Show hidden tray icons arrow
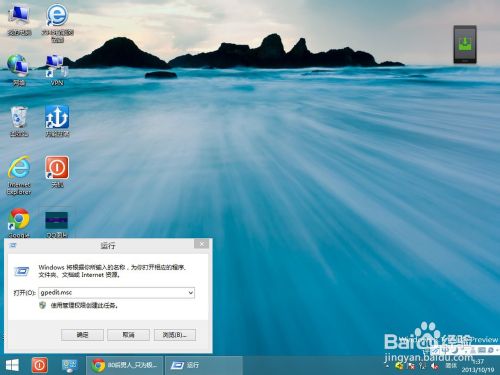 pos(387,366)
